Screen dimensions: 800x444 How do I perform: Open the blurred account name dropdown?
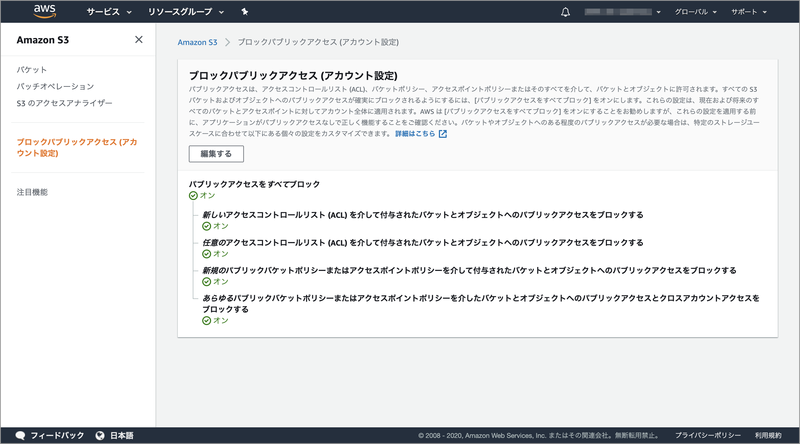(622, 12)
